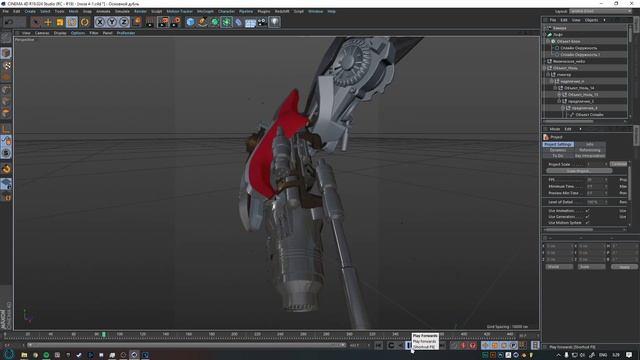The image size is (640, 360).
Task: Collapse the Объект Блик tree item
Action: point(548,41)
